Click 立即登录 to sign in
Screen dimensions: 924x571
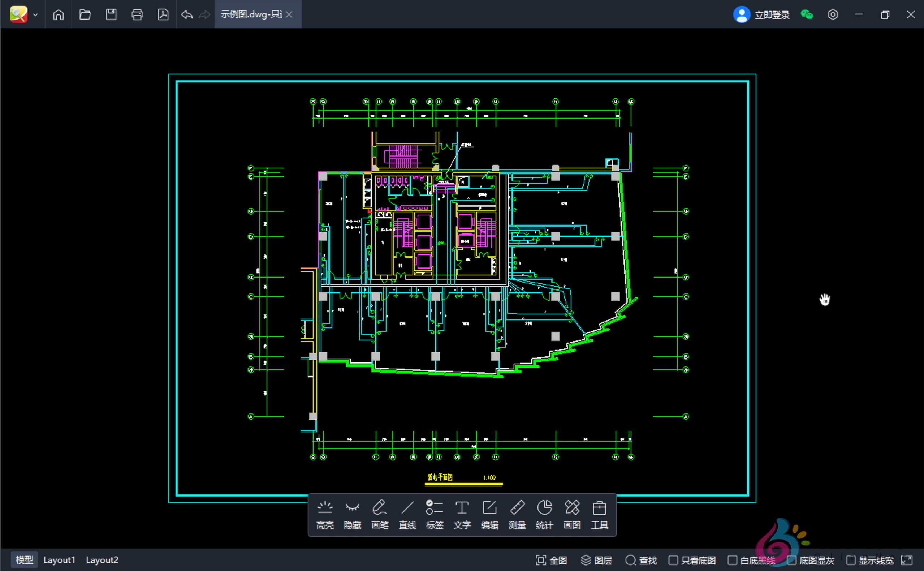pyautogui.click(x=772, y=14)
